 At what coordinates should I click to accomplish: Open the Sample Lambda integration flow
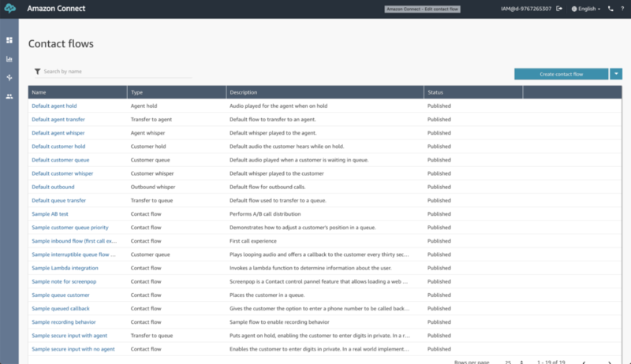(x=65, y=268)
